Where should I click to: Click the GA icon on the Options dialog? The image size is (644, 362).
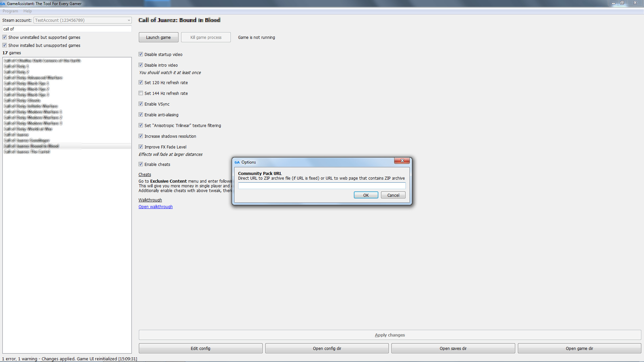pos(237,162)
